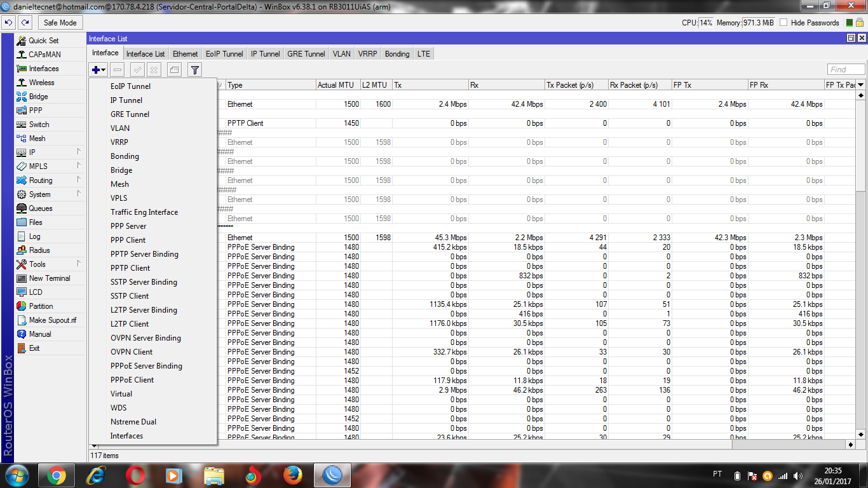Open Radius in the sidebar
This screenshot has height=488, width=868.
(x=39, y=250)
